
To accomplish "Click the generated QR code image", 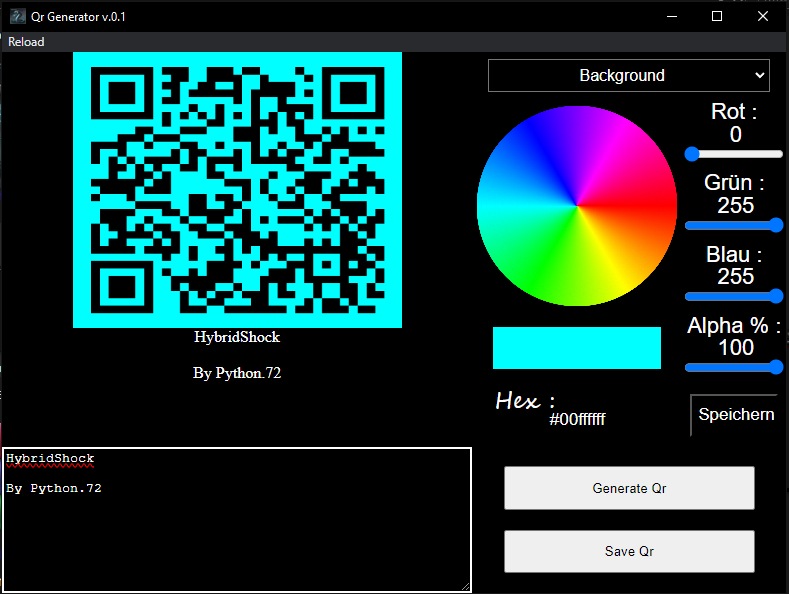I will click(238, 190).
